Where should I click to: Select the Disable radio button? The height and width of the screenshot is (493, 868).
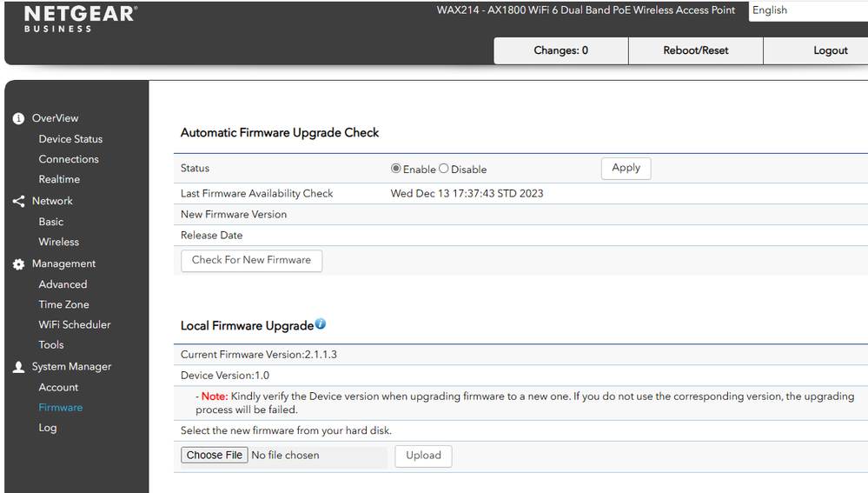point(443,169)
